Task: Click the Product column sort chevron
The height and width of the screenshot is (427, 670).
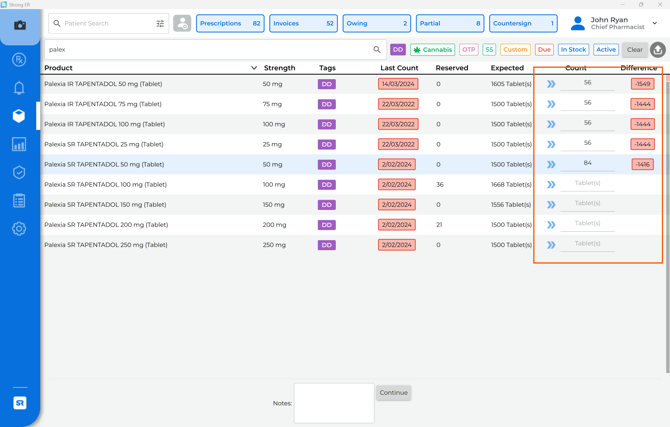Action: click(254, 68)
